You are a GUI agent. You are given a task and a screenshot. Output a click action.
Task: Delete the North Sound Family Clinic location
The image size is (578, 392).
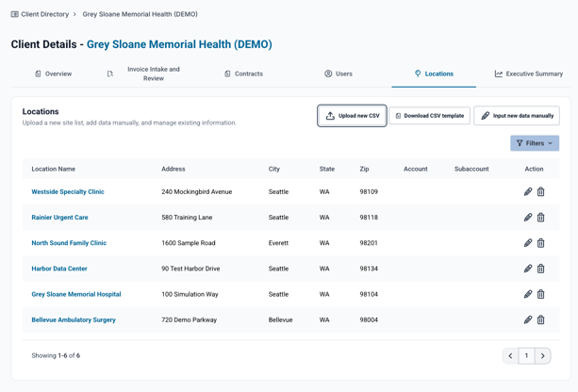click(x=541, y=243)
